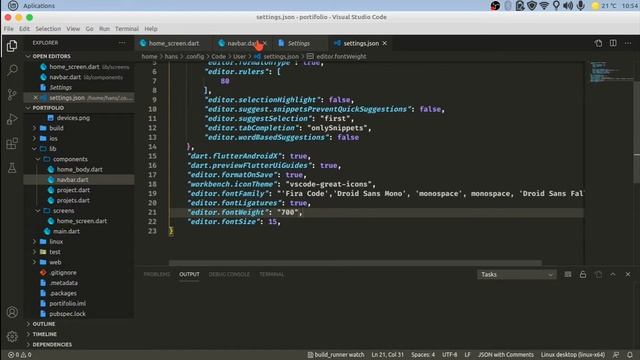This screenshot has height=360, width=640.
Task: Clear the output panel
Action: coord(568,274)
